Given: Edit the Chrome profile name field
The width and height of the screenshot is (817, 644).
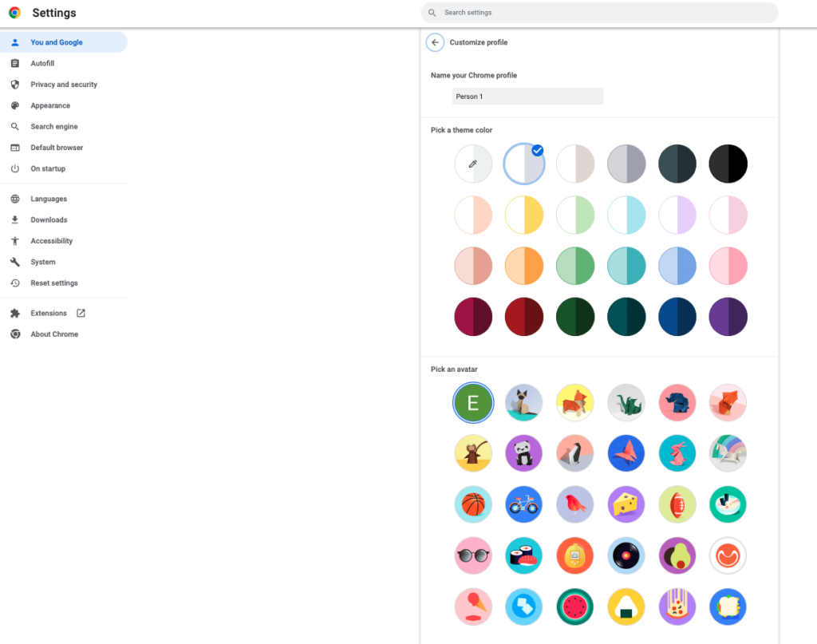Looking at the screenshot, I should point(527,97).
